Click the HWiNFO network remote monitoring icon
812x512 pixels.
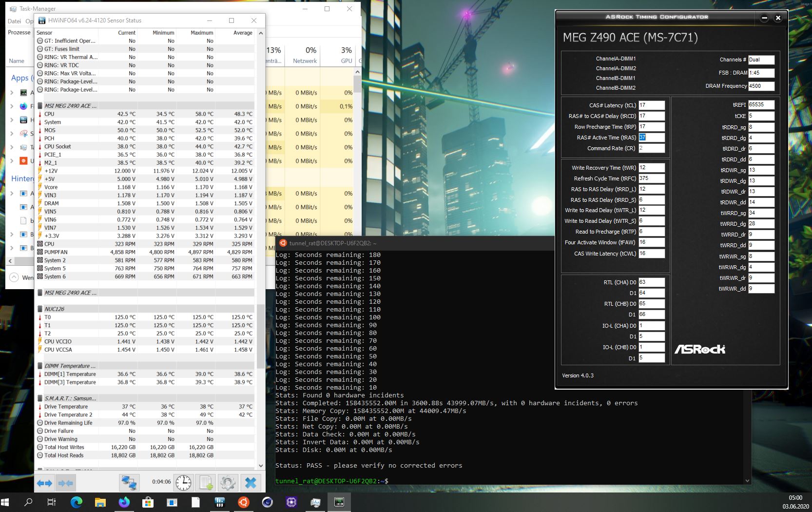click(x=129, y=483)
